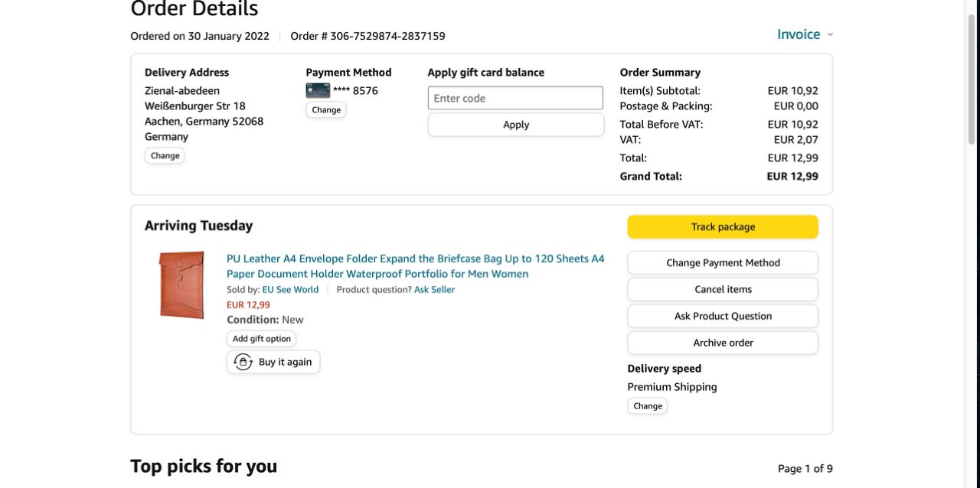
Task: Open Ask Product Question
Action: coord(723,316)
